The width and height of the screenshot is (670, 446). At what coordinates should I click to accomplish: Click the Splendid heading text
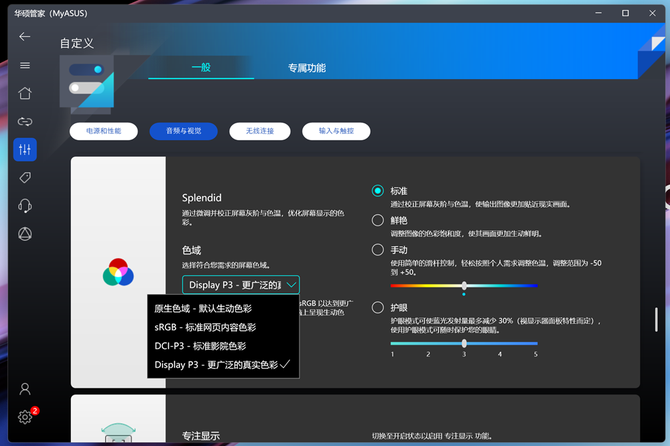pyautogui.click(x=202, y=198)
